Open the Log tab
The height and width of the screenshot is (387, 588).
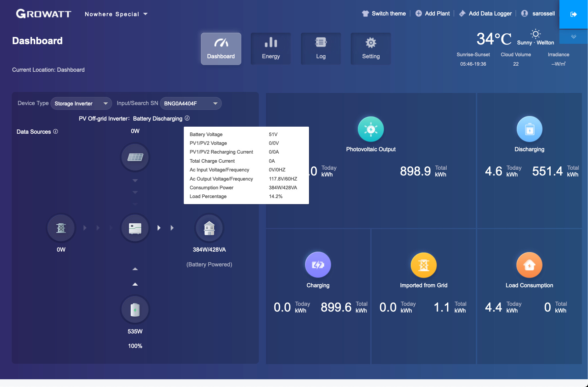click(x=321, y=49)
